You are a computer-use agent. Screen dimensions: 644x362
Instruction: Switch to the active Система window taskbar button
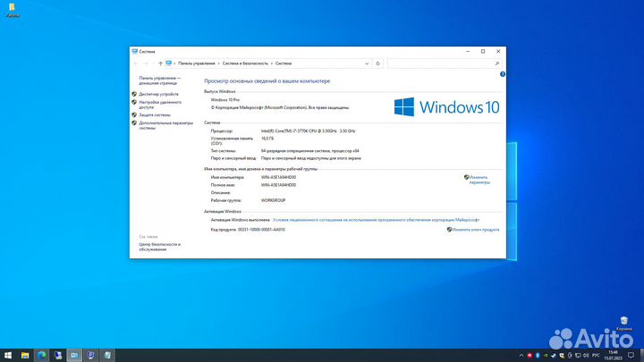tap(74, 356)
